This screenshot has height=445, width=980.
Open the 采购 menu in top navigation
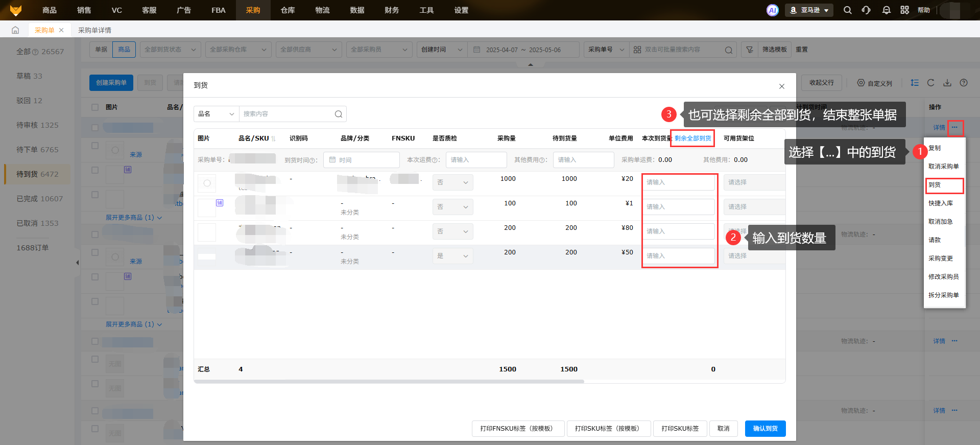[x=253, y=10]
